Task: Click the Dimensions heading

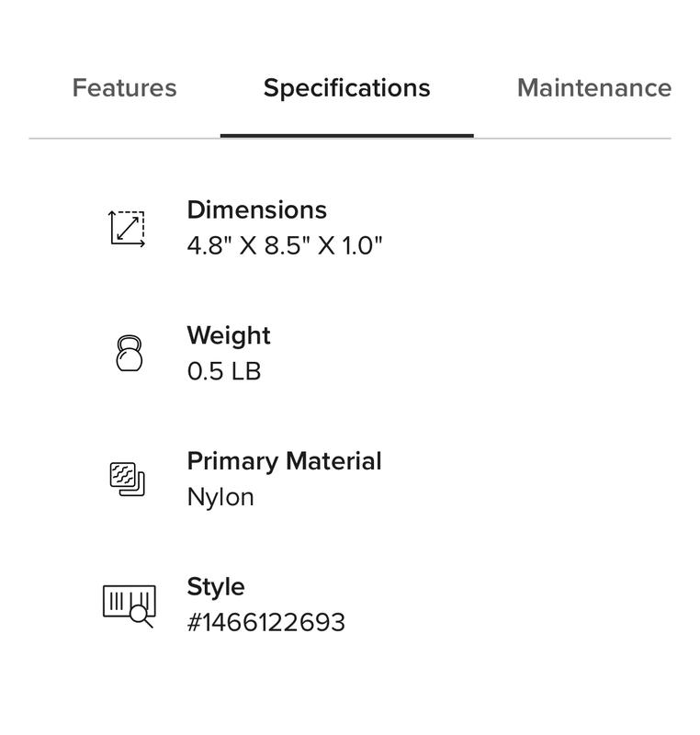Action: pyautogui.click(x=256, y=209)
